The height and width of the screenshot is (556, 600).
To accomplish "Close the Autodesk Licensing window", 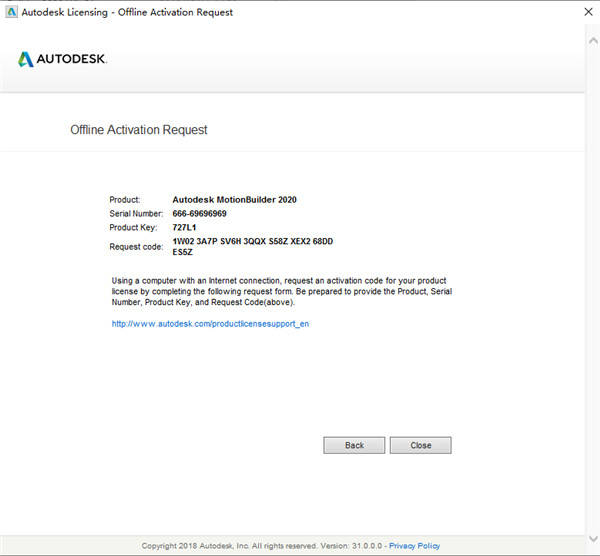I will point(585,12).
